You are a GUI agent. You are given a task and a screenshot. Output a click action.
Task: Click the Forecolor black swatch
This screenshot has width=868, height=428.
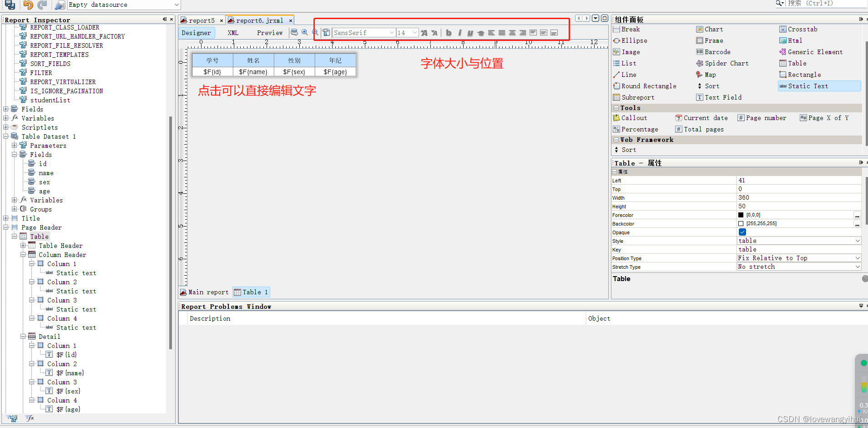(741, 215)
